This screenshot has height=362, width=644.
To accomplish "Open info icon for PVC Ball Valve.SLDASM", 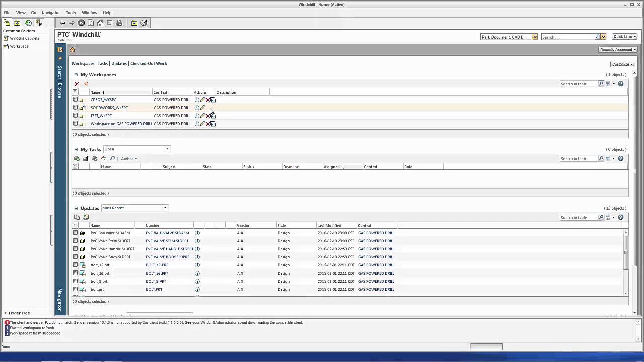I will pos(197,233).
